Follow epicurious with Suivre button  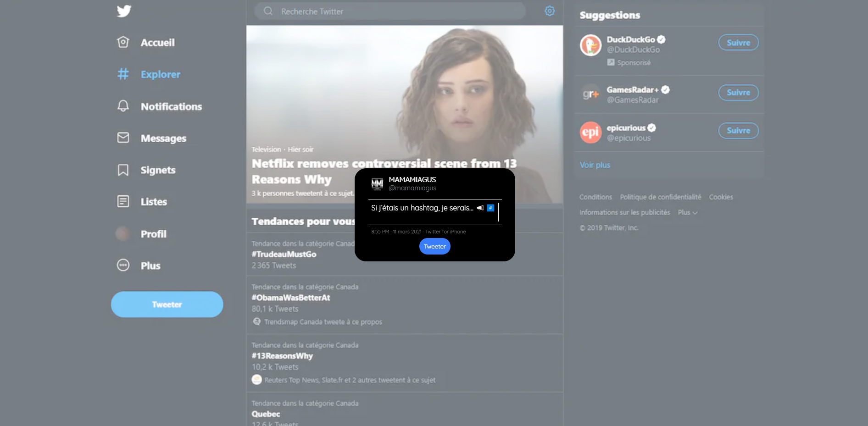click(x=738, y=131)
